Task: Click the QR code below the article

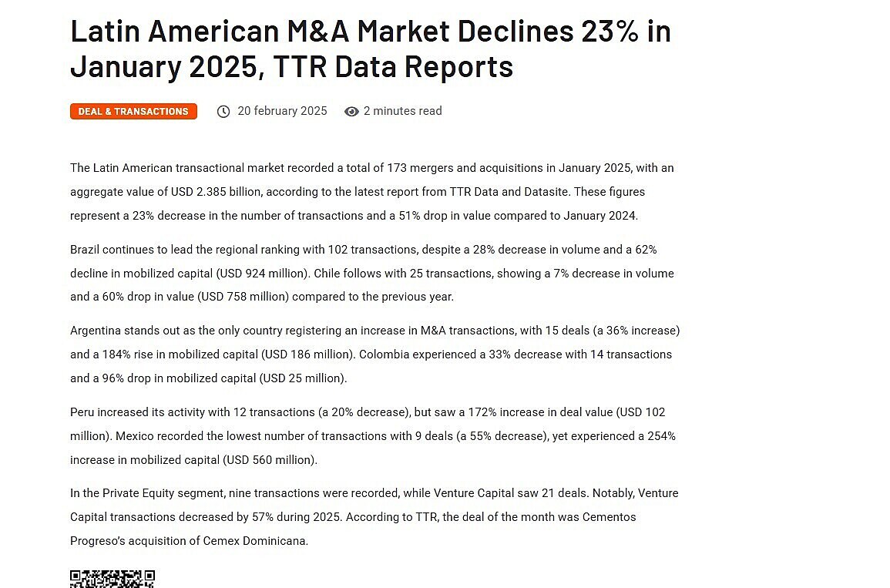Action: click(113, 579)
